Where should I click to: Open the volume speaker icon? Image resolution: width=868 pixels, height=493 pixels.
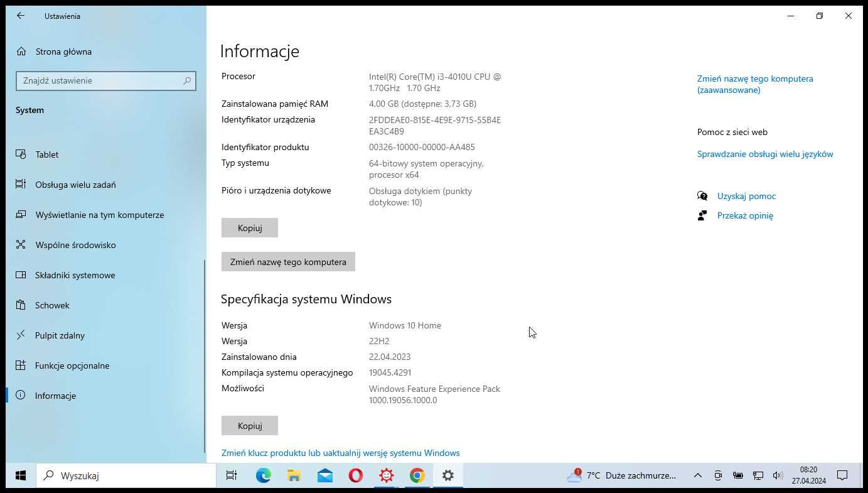778,475
